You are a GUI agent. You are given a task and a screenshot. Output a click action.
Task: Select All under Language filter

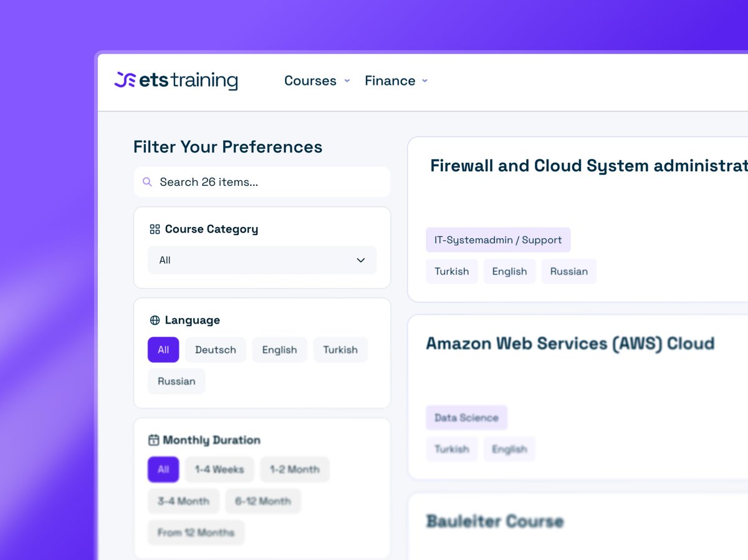pyautogui.click(x=163, y=350)
